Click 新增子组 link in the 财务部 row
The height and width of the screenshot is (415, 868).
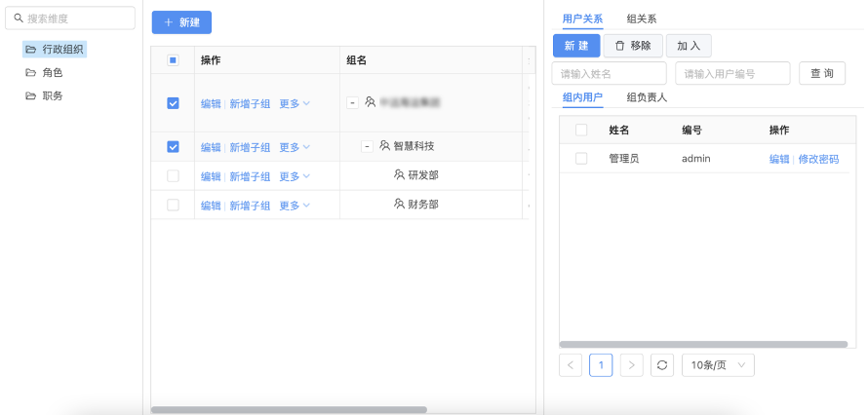250,206
